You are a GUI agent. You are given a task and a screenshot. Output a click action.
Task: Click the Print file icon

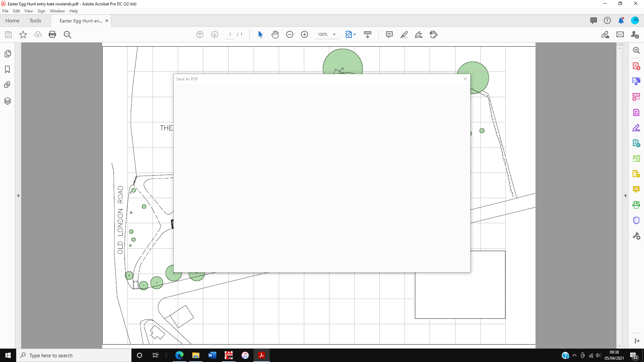[52, 35]
